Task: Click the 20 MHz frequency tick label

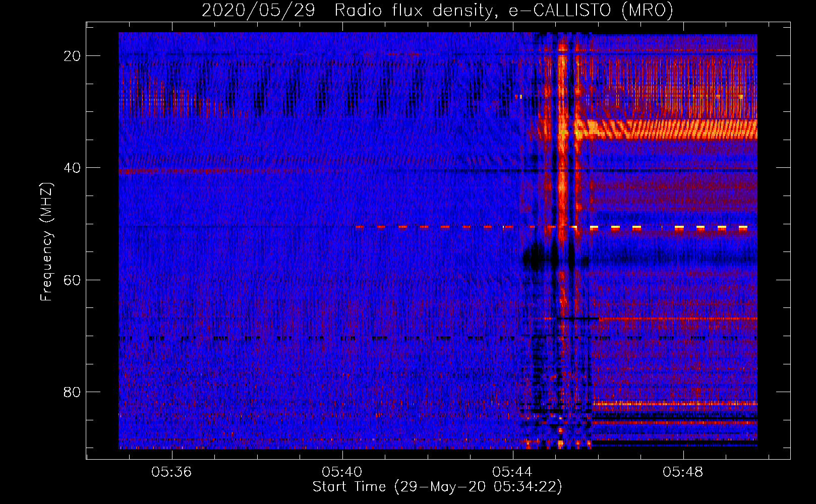Action: [72, 56]
